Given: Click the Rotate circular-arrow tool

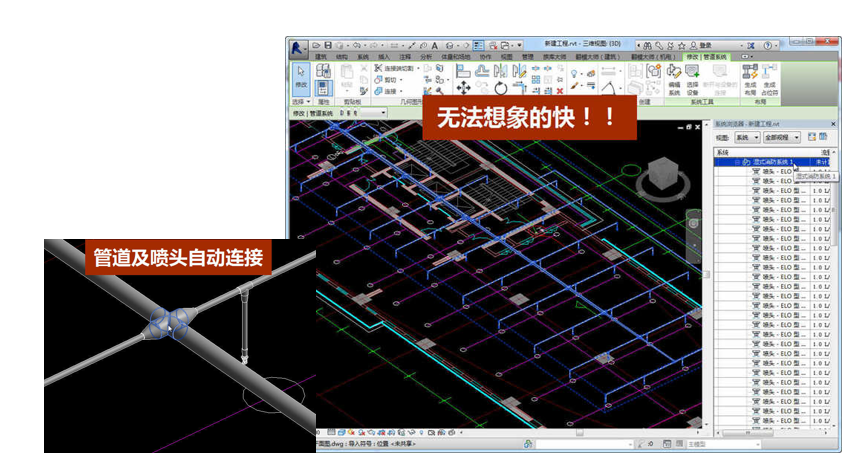Looking at the screenshot, I should pyautogui.click(x=501, y=88).
